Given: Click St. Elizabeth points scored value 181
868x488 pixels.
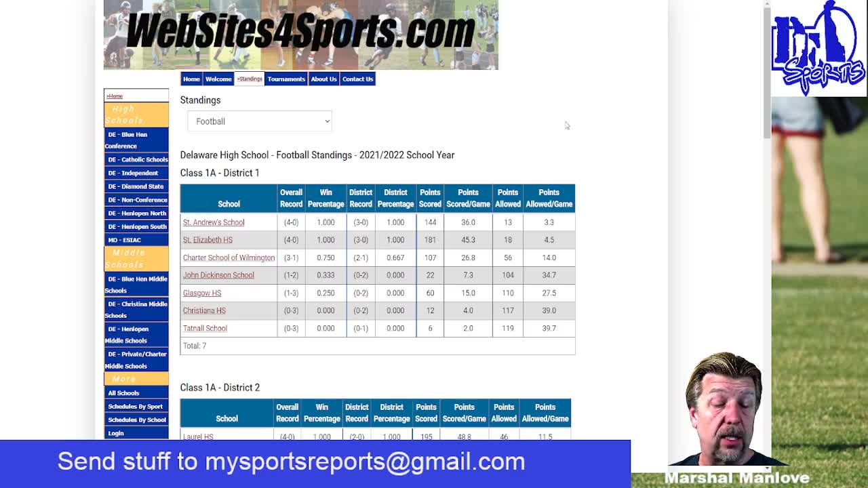Looking at the screenshot, I should [430, 240].
